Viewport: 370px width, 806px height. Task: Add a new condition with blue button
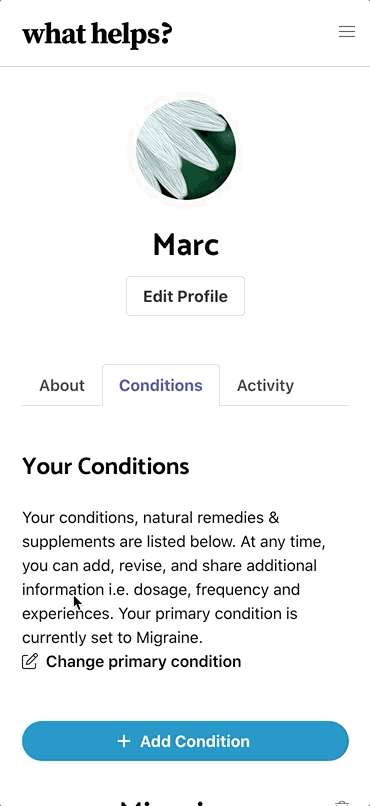coord(186,741)
